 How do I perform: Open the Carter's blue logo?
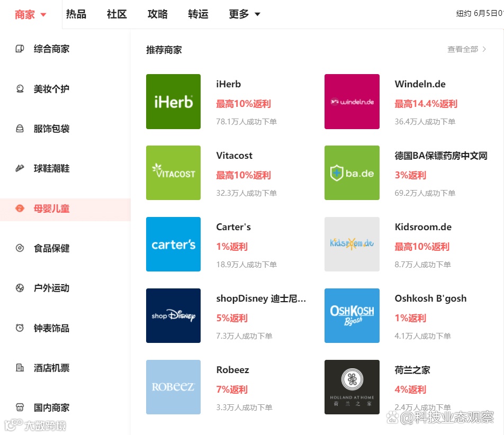173,244
